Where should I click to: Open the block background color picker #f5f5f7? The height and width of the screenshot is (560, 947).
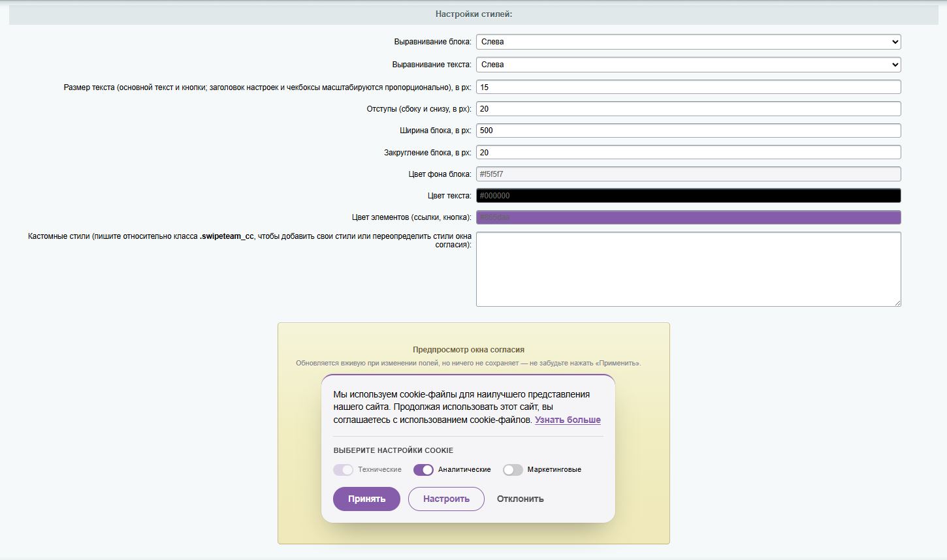688,174
